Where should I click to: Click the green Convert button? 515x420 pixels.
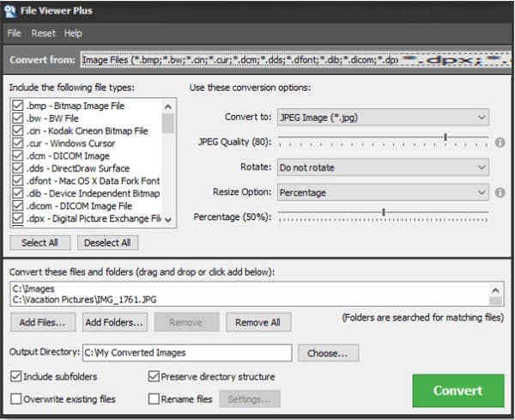coord(458,391)
